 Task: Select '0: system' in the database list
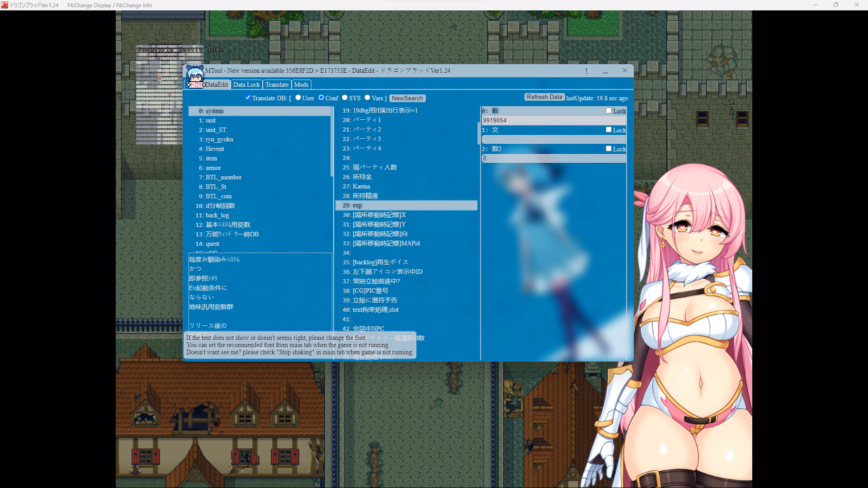[x=259, y=111]
